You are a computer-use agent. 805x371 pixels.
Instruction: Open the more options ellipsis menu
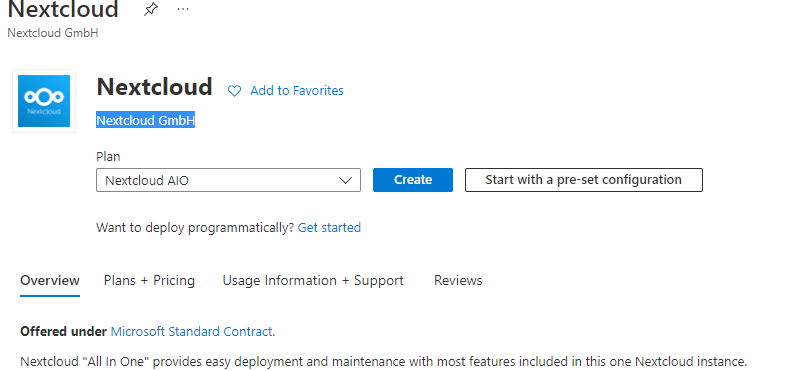point(183,9)
